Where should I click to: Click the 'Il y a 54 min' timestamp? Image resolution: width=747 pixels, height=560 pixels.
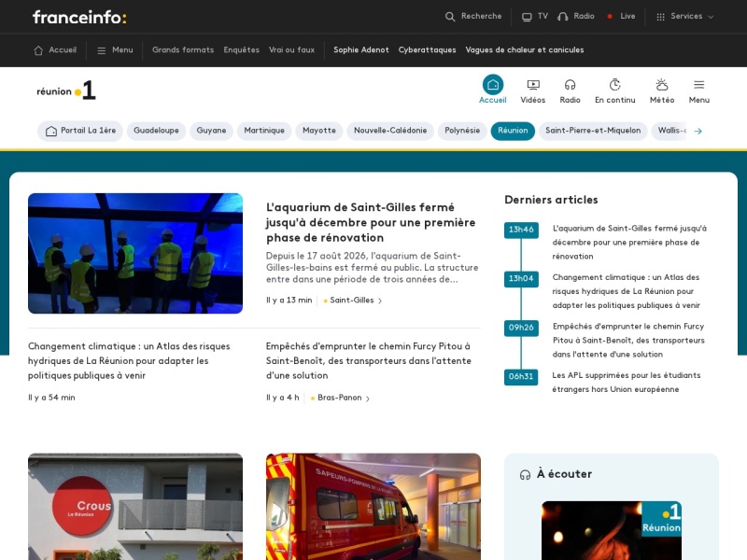point(51,398)
